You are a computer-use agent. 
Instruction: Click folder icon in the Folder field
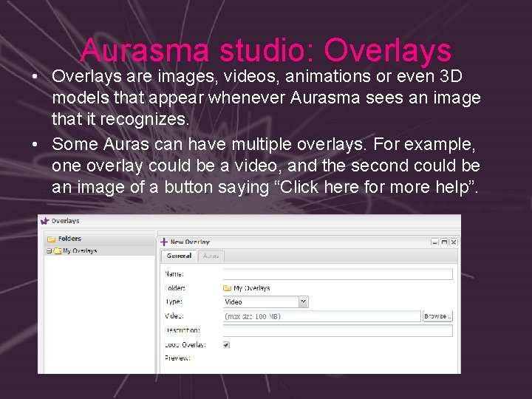point(227,288)
